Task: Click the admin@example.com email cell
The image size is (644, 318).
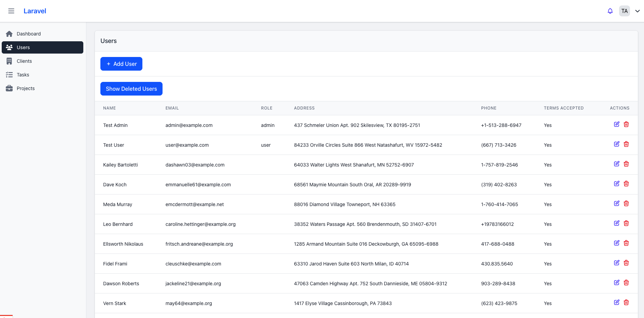Action: pyautogui.click(x=189, y=125)
